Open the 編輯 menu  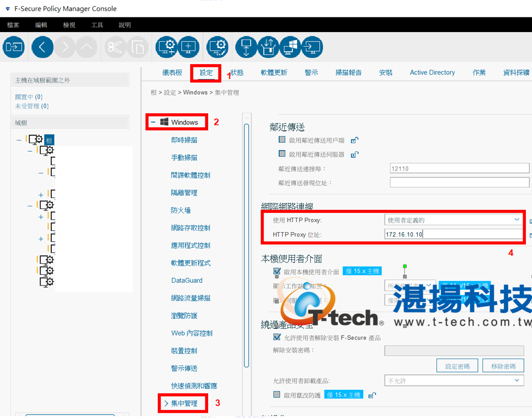tap(41, 25)
